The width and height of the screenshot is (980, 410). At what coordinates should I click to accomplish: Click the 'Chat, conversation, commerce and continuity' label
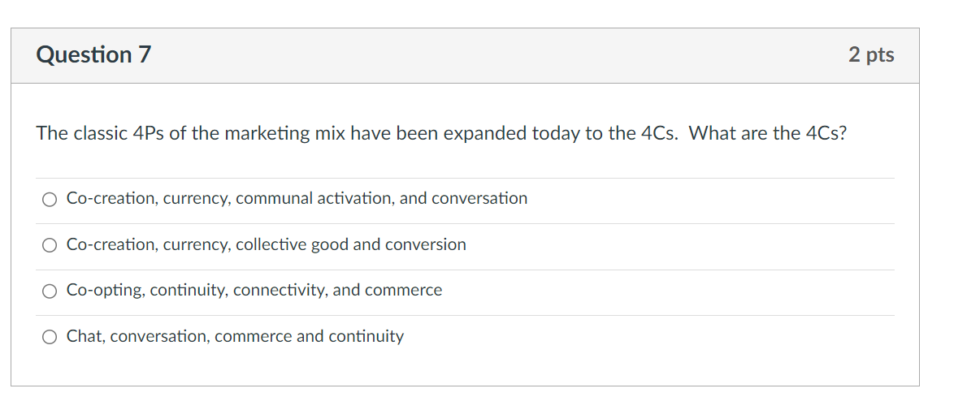[x=235, y=336]
